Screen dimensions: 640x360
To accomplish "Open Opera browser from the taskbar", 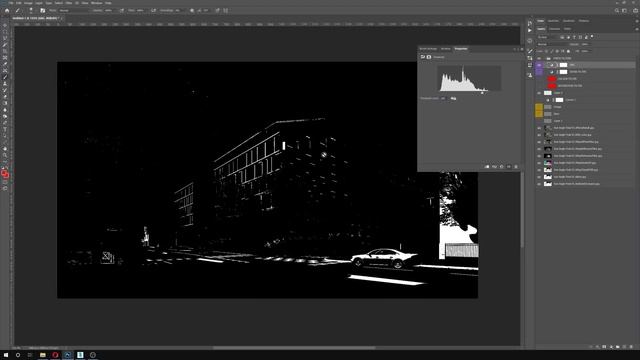I will (x=55, y=355).
